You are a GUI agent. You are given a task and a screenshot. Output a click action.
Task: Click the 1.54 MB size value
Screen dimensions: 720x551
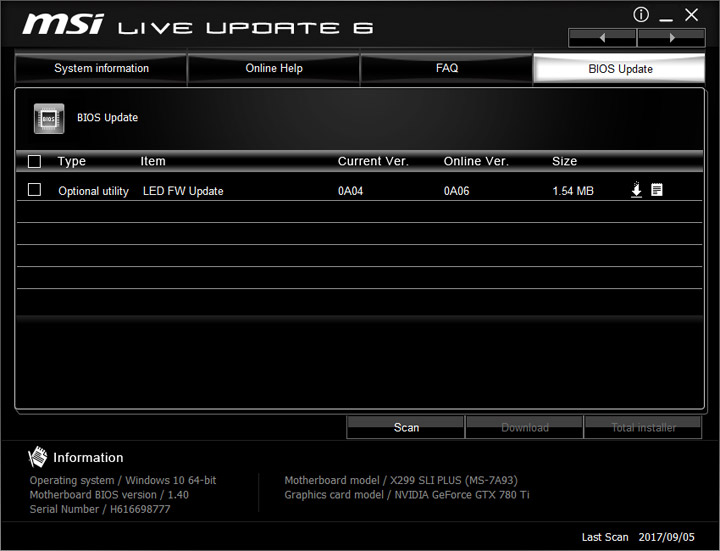click(x=573, y=191)
